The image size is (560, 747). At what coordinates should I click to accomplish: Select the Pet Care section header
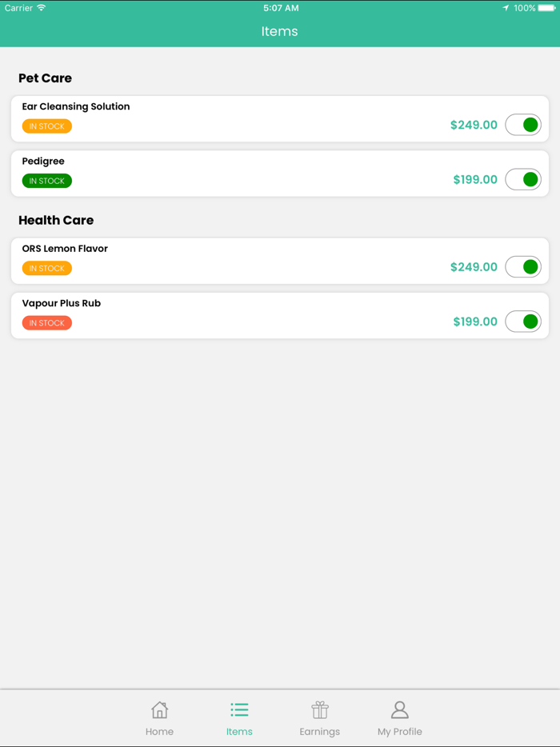click(46, 78)
